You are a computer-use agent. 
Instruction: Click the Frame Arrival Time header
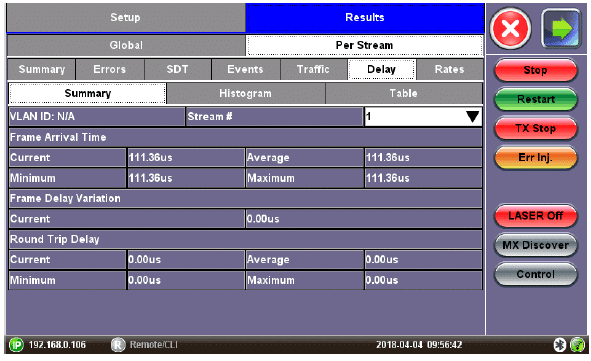pyautogui.click(x=245, y=137)
